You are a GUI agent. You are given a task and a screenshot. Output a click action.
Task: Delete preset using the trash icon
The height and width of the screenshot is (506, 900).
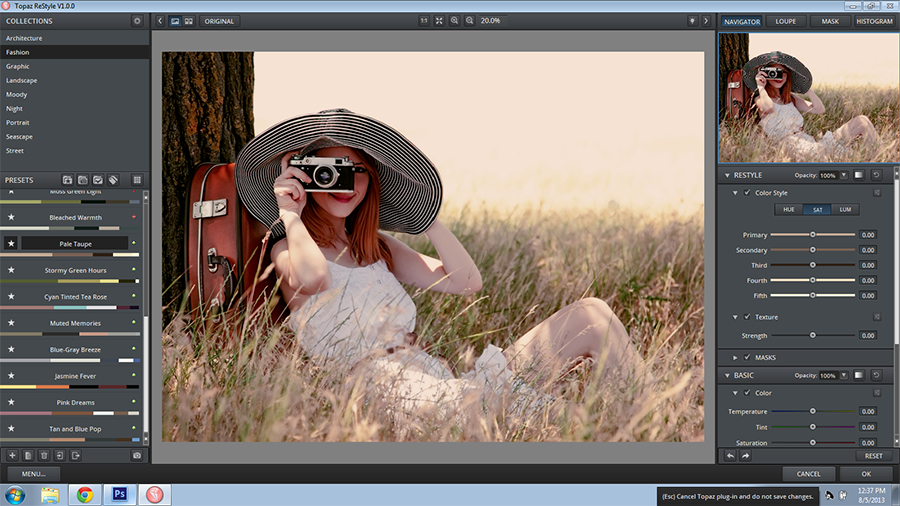(x=44, y=455)
